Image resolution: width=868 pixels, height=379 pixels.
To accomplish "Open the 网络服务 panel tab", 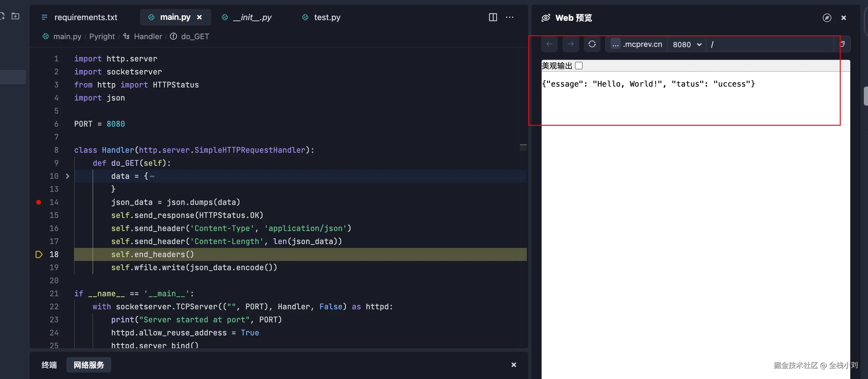I will pos(89,365).
